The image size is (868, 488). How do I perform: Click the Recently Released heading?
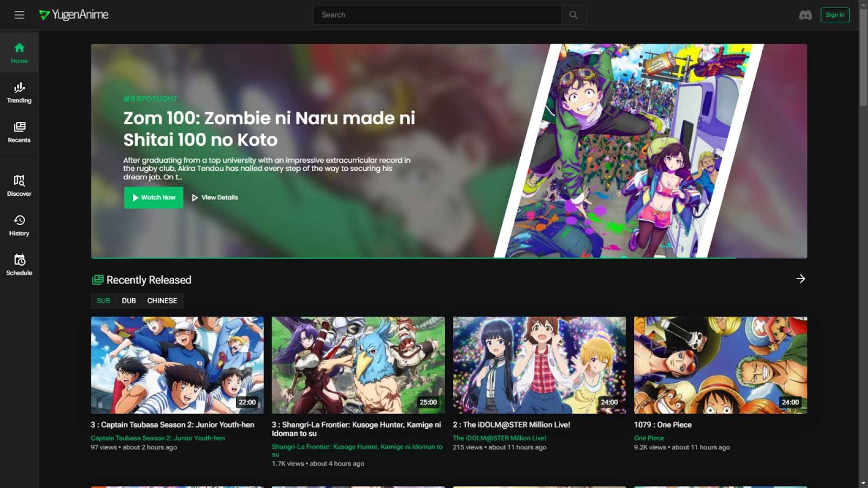pyautogui.click(x=149, y=280)
